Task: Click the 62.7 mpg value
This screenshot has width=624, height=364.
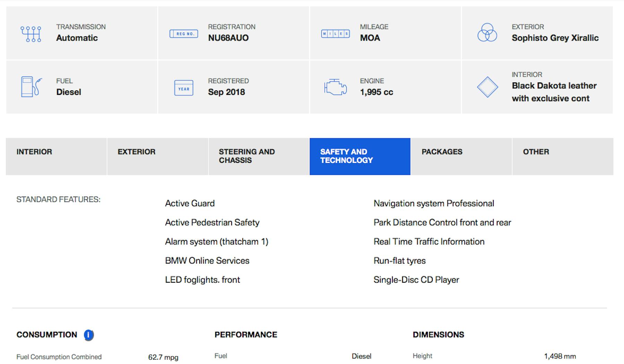Action: pos(163,357)
